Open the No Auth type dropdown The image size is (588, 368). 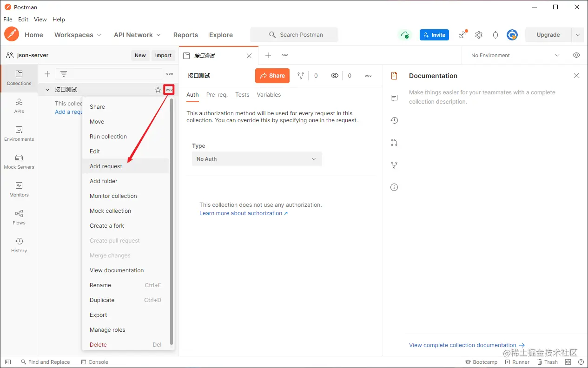pyautogui.click(x=257, y=159)
